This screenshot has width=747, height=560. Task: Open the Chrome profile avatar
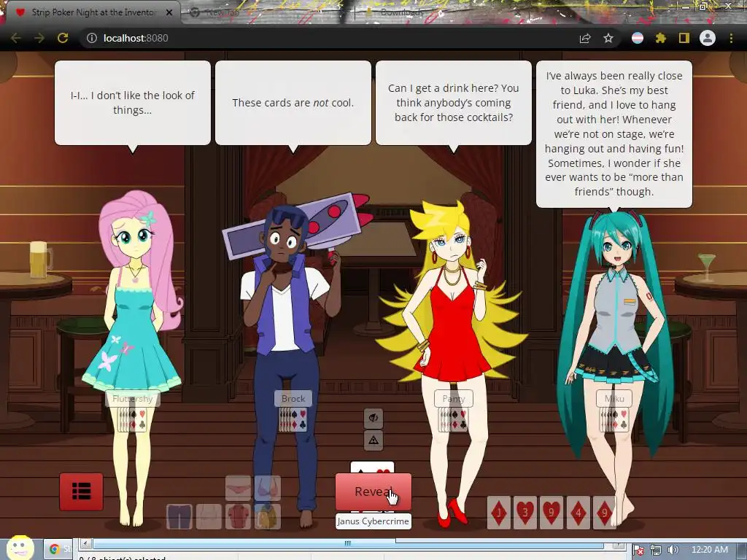point(708,38)
